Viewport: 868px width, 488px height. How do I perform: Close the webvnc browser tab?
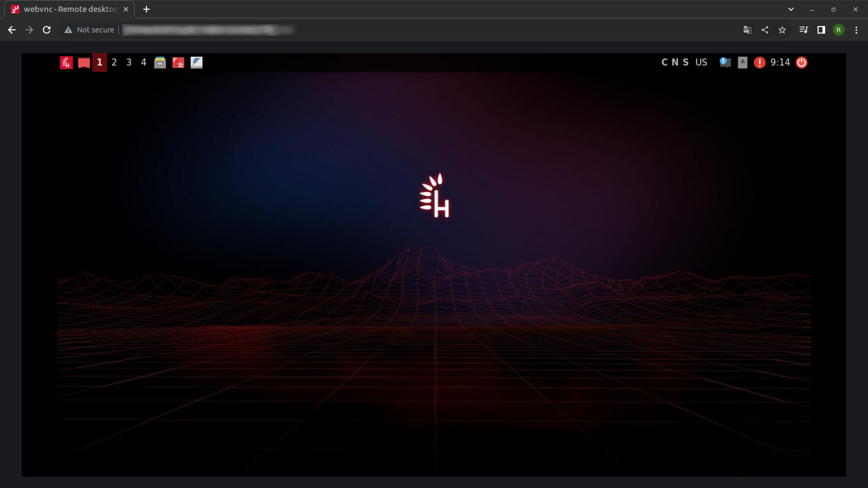click(x=126, y=9)
